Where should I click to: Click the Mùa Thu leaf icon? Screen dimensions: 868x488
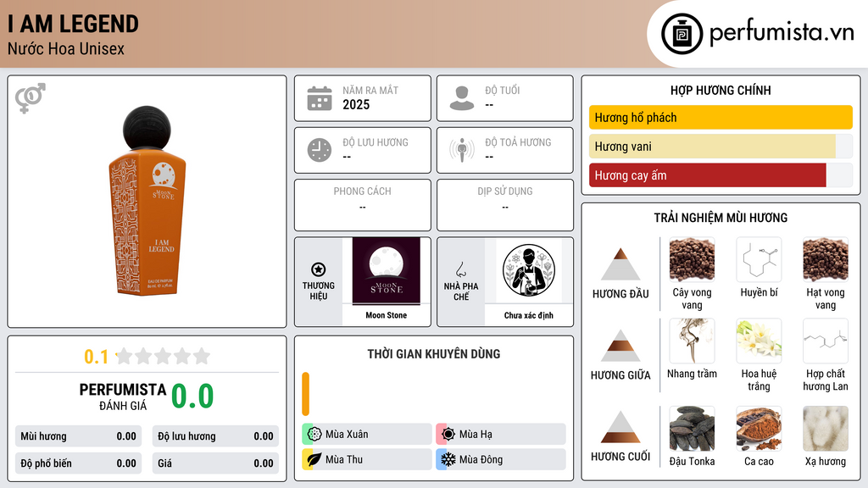(314, 460)
